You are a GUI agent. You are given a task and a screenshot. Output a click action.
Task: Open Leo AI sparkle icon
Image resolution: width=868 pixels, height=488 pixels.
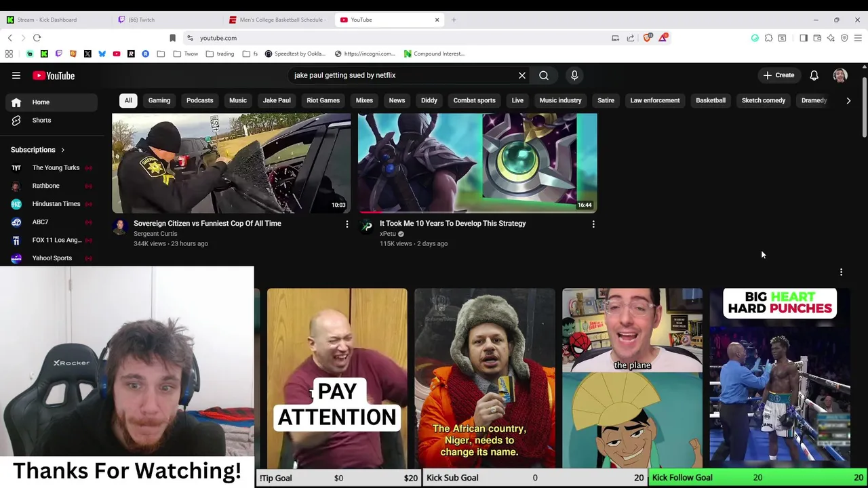point(831,38)
